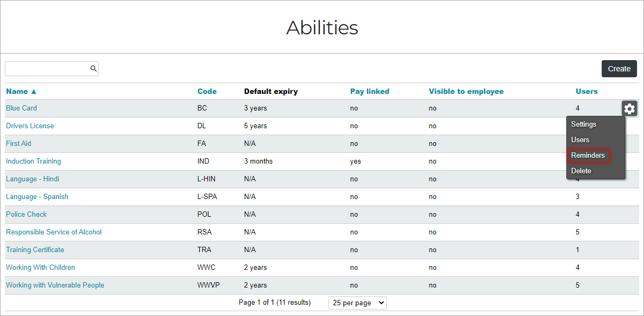This screenshot has height=316, width=644.
Task: Select Users in the gear dropdown menu
Action: coord(580,139)
